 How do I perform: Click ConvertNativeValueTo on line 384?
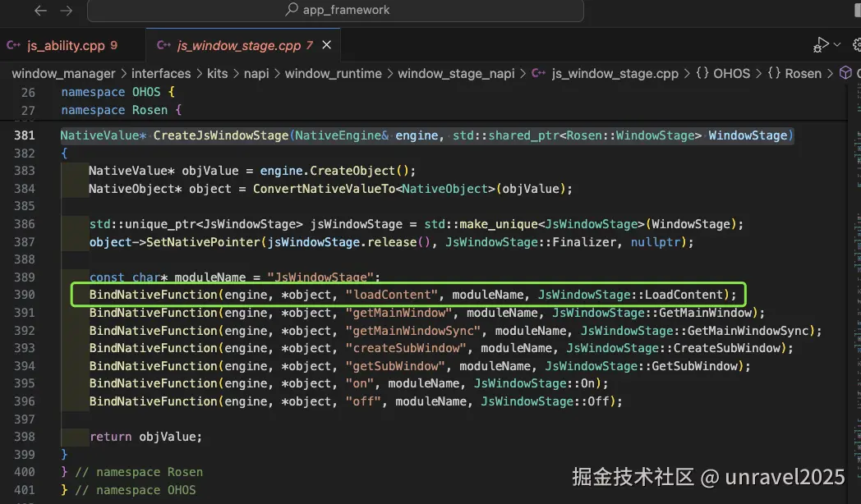pos(324,189)
